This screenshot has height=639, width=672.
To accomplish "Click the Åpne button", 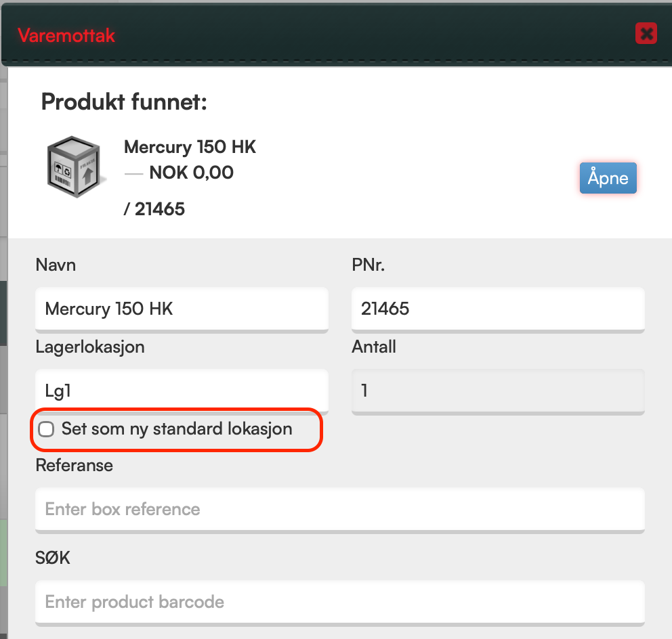I will (x=608, y=178).
